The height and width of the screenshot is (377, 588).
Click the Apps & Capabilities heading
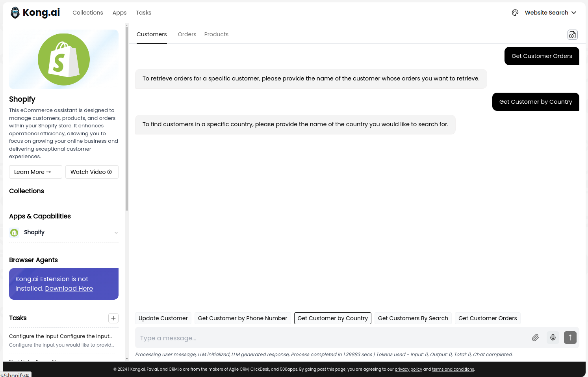pyautogui.click(x=40, y=216)
